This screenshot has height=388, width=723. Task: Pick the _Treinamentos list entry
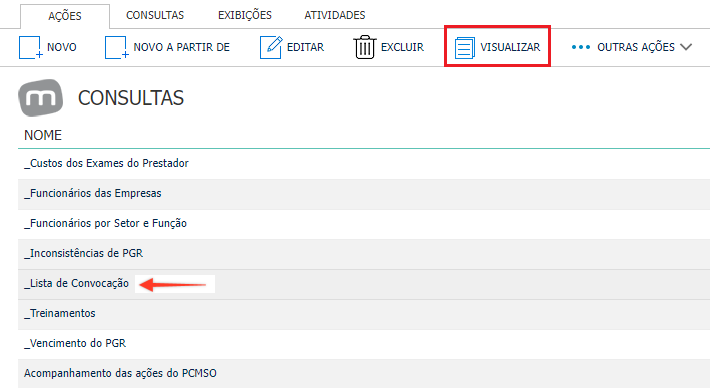[364, 314]
